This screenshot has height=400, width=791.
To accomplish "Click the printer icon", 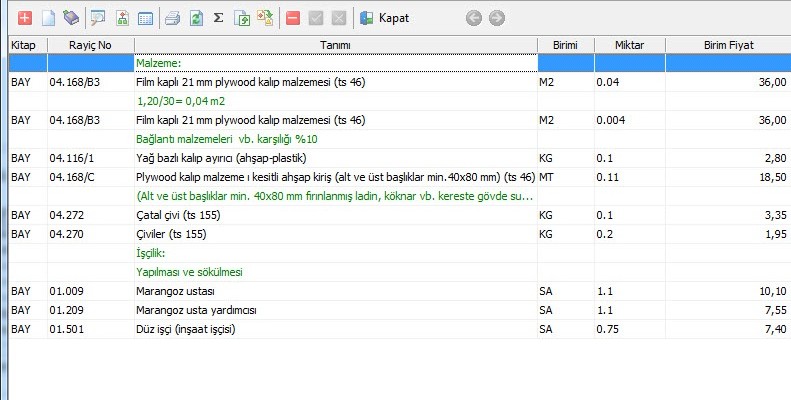I will pos(172,18).
